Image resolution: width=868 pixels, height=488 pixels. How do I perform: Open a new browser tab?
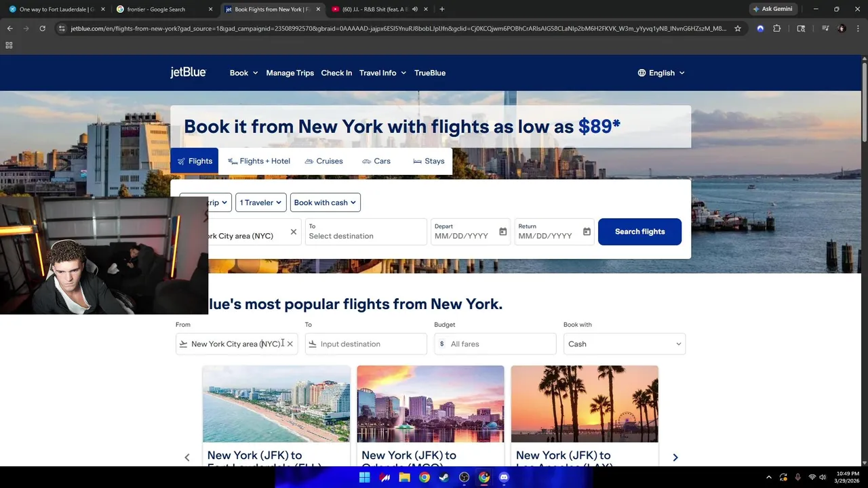tap(442, 9)
